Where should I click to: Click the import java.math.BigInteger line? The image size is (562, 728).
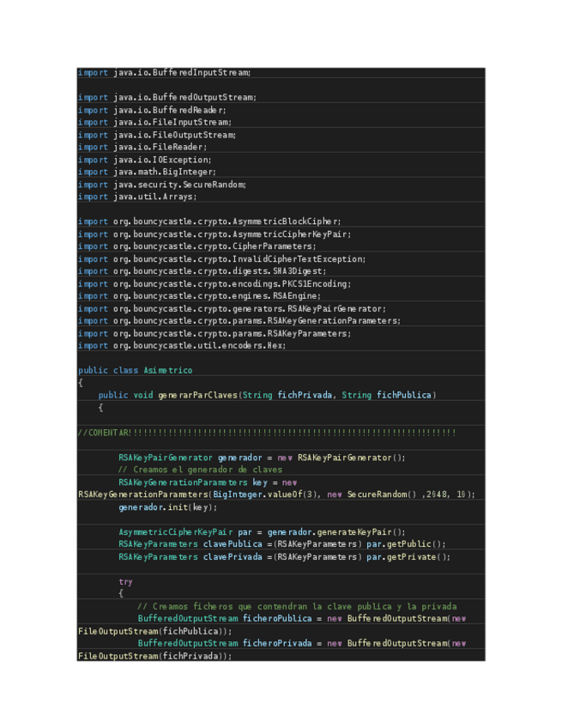(x=147, y=172)
